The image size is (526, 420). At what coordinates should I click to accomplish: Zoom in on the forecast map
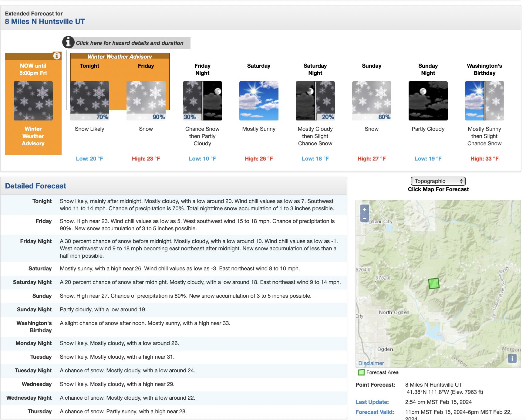(x=365, y=209)
